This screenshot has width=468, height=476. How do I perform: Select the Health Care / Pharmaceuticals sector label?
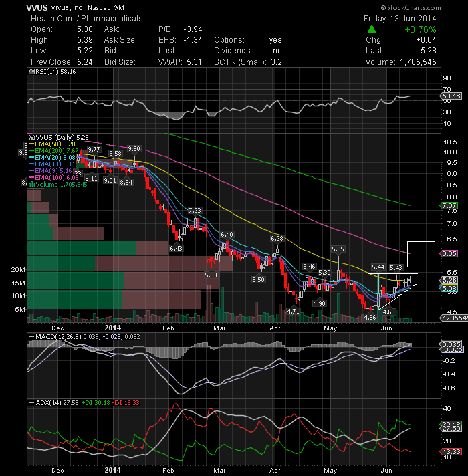pyautogui.click(x=86, y=19)
